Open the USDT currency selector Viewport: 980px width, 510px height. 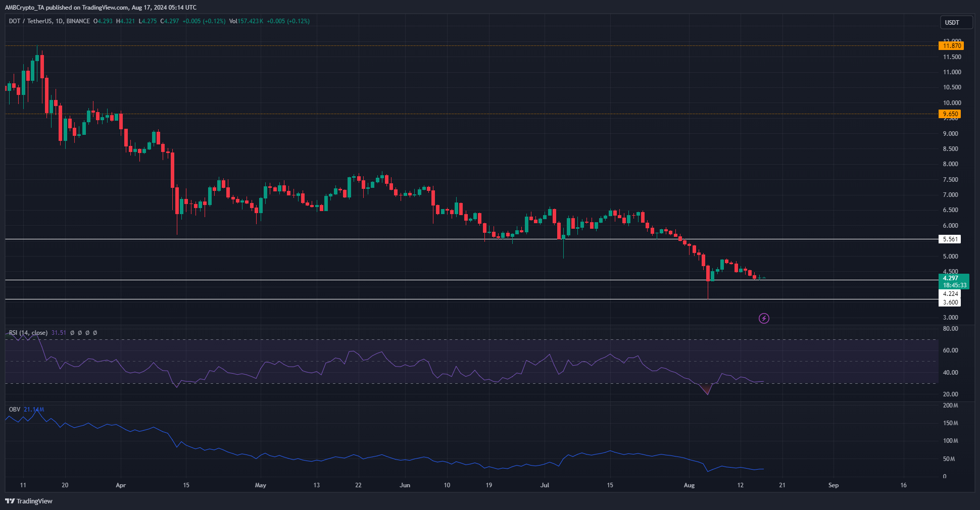[956, 22]
